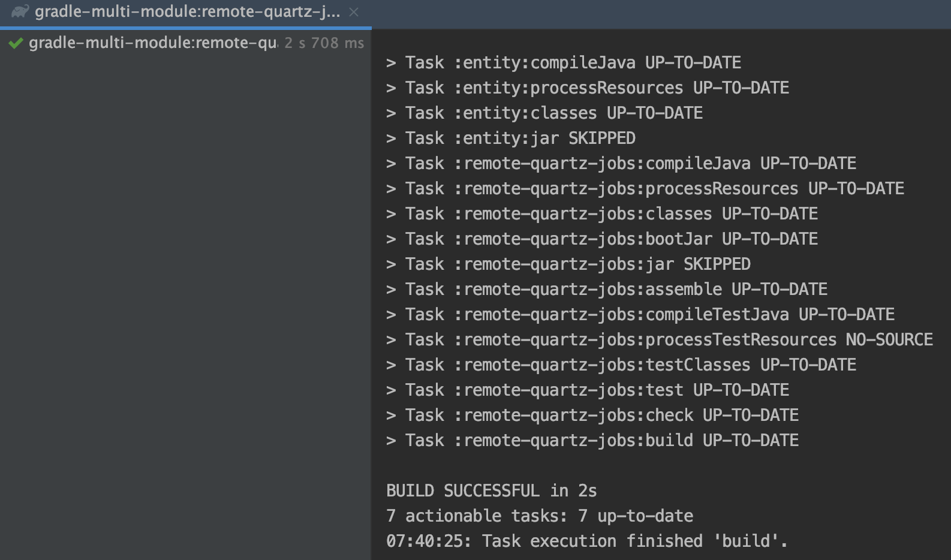Click the ':remote-quartz-jobs:test UP-TO-DATE' line
Screen dimensions: 951x560
(x=588, y=390)
